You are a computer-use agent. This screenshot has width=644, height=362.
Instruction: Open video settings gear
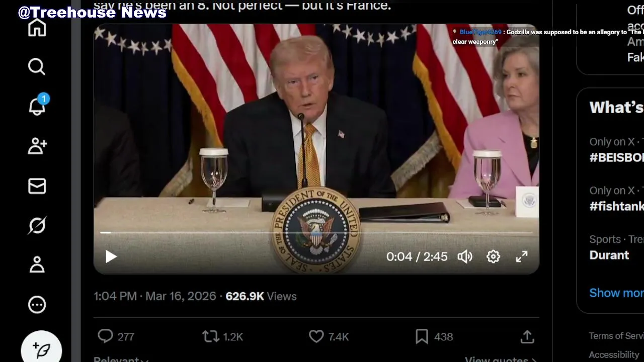[493, 257]
